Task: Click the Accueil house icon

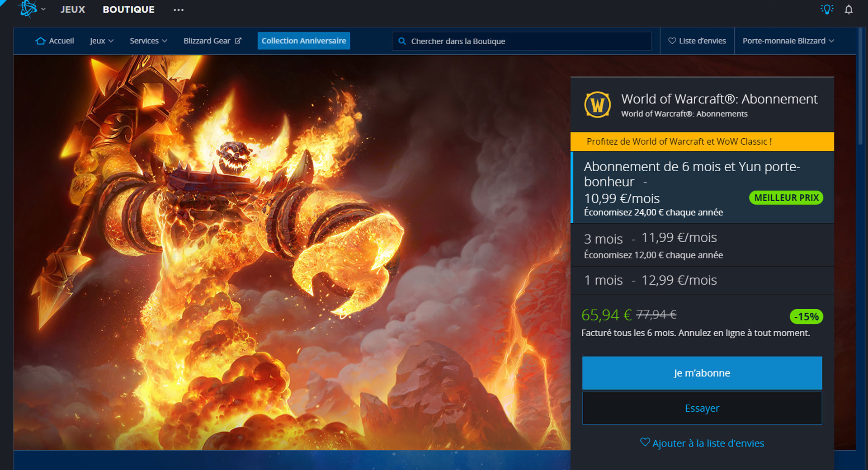Action: click(40, 41)
